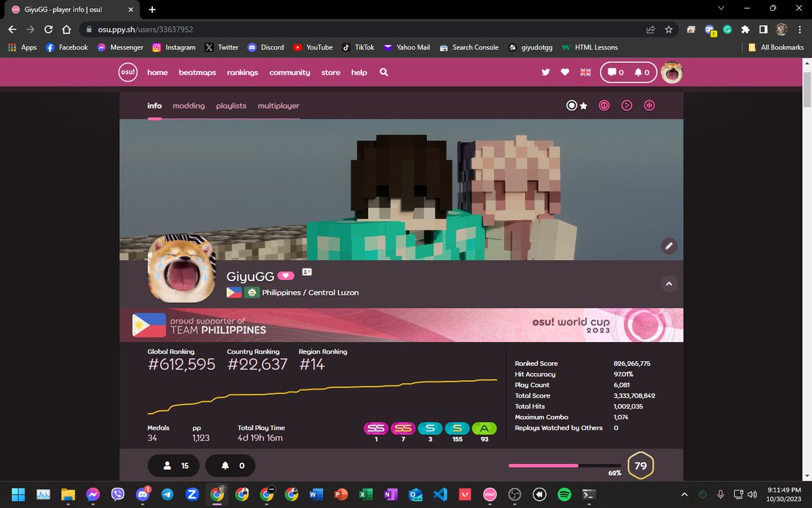The height and width of the screenshot is (508, 812).
Task: Open the Yahoo Mail bookmark
Action: pyautogui.click(x=407, y=47)
